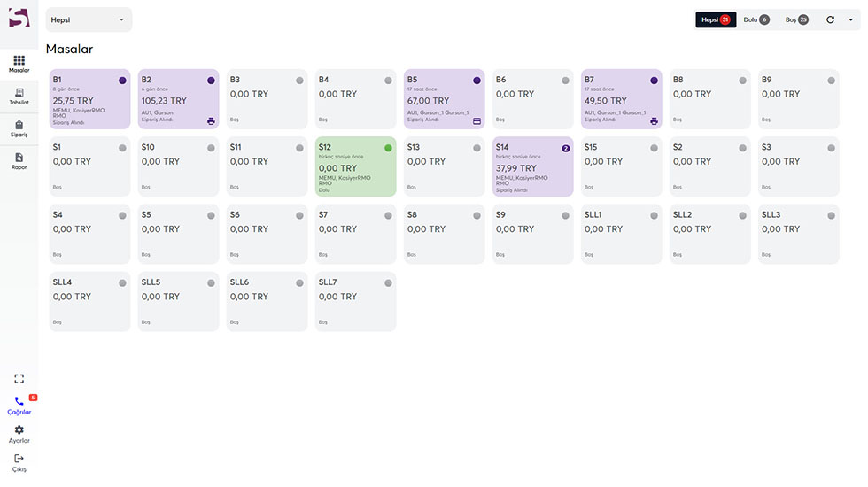
Task: Click the Çıkış logout icon
Action: coord(19,459)
